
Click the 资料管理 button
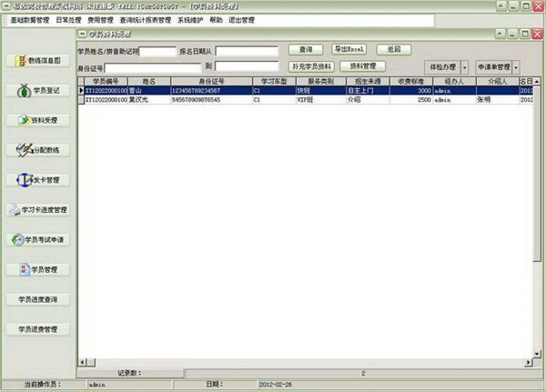tap(362, 65)
